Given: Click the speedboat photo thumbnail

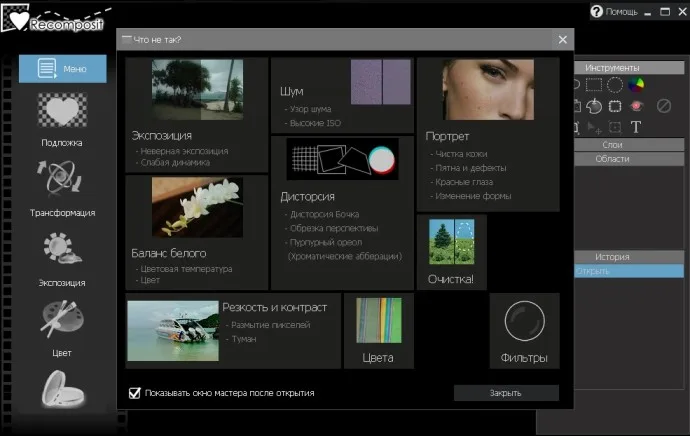Looking at the screenshot, I should pos(173,331).
